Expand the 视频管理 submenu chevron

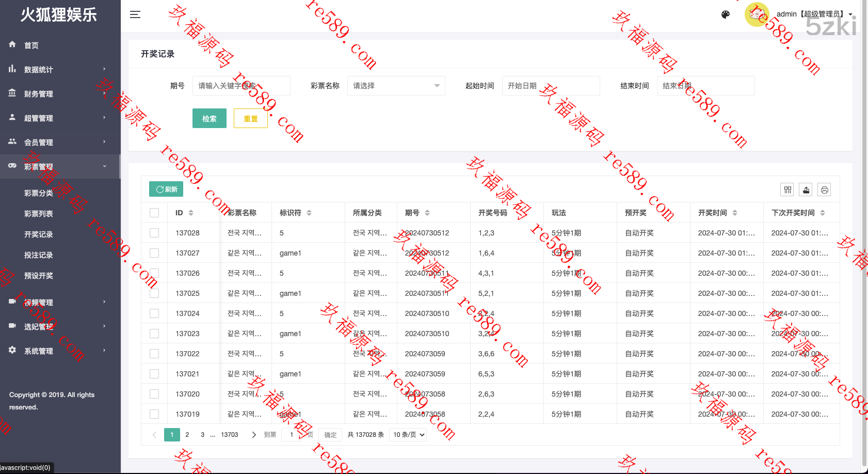[x=104, y=302]
